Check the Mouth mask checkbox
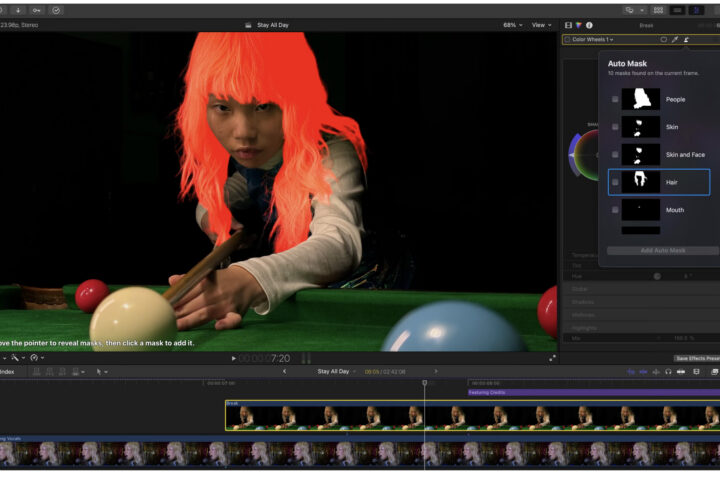The height and width of the screenshot is (480, 720). [x=615, y=210]
